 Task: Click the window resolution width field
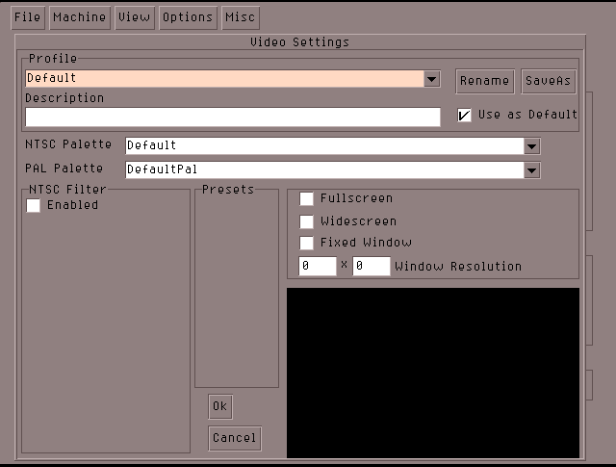tap(317, 266)
